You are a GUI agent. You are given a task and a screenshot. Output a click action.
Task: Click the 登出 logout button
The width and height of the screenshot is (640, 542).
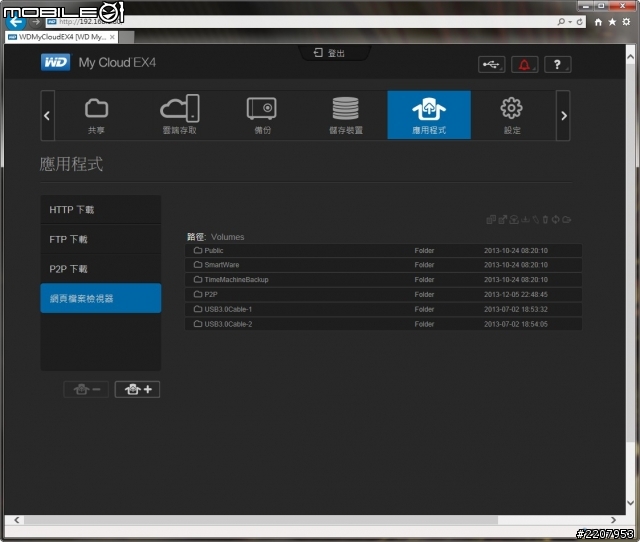pos(330,53)
